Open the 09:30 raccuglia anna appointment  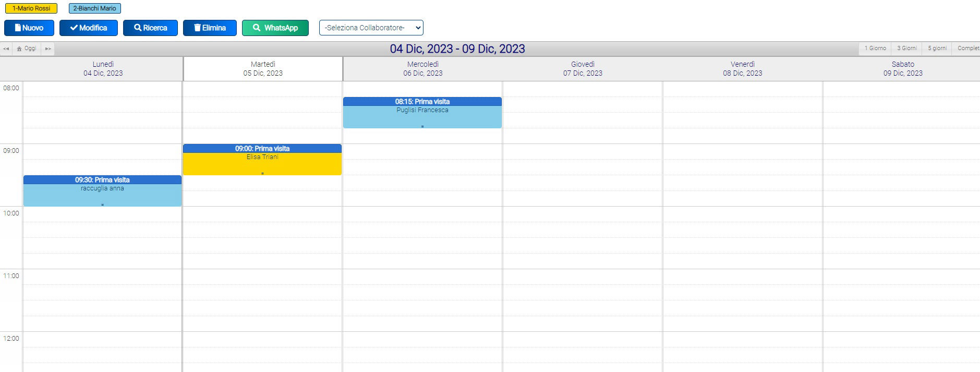[x=102, y=191]
